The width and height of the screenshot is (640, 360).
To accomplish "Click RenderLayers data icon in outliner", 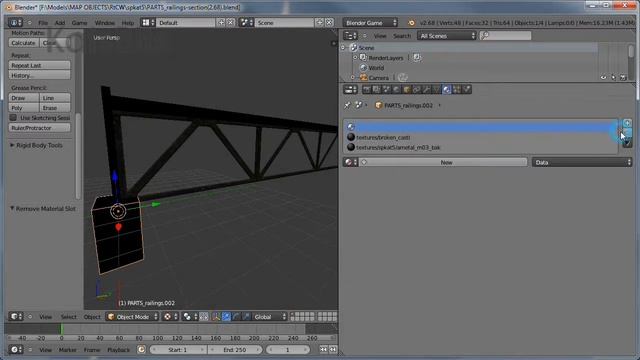I will point(417,58).
